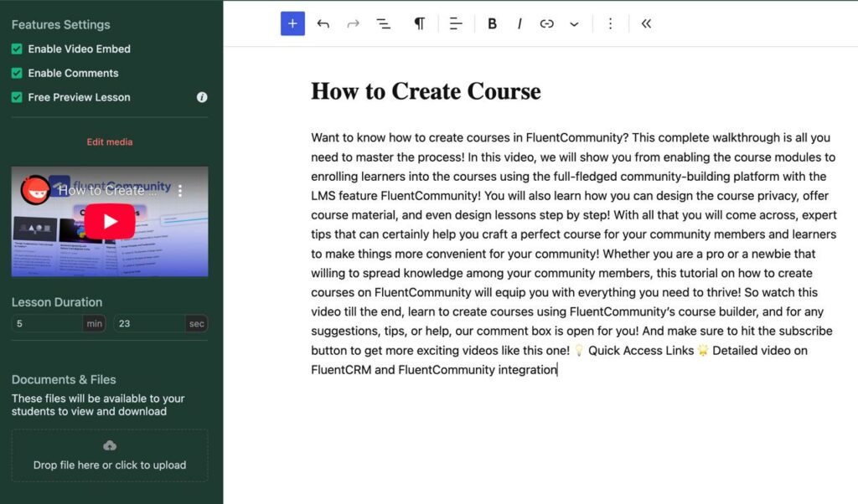Screen dimensions: 858x504
Task: Click the Lesson Duration label
Action: click(57, 302)
